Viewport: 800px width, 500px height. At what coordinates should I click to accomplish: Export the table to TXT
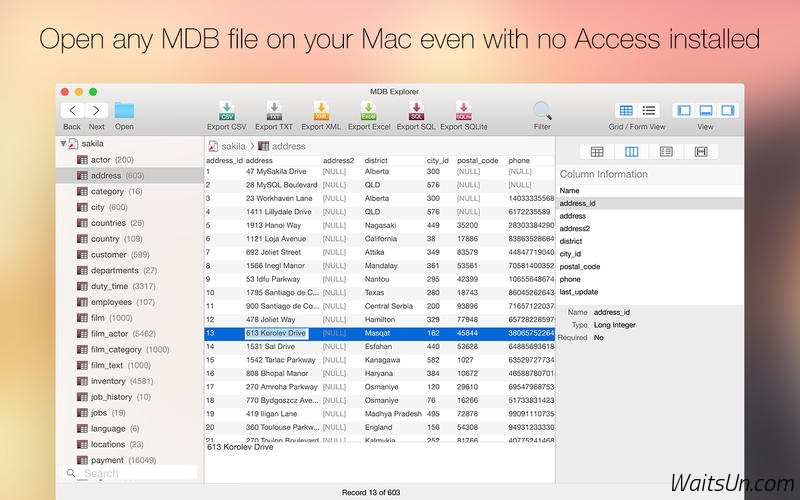pyautogui.click(x=274, y=111)
